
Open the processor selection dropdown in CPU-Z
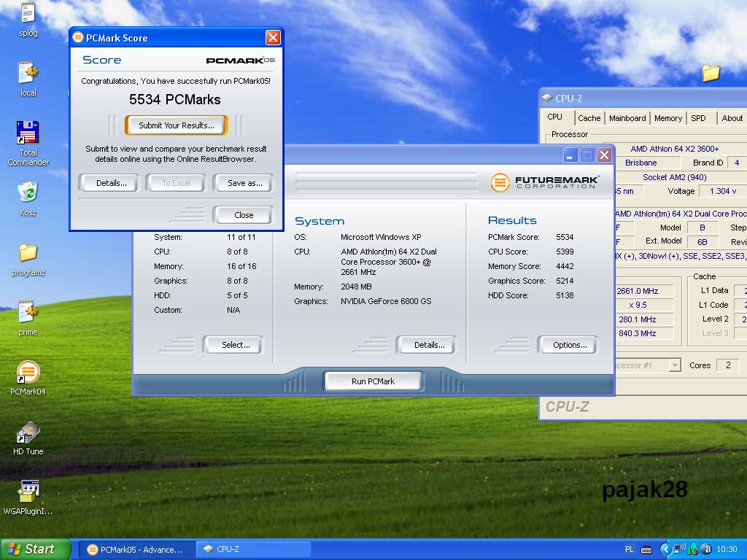(674, 365)
